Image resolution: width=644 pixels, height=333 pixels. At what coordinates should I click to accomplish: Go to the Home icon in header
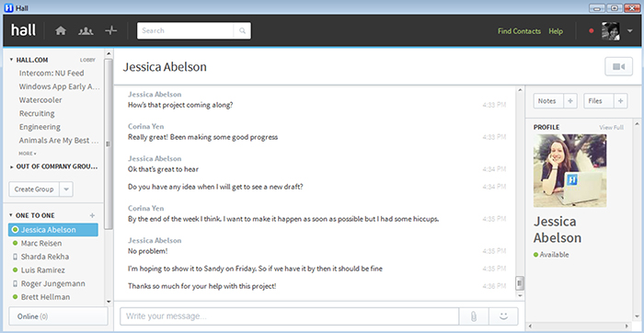[61, 30]
